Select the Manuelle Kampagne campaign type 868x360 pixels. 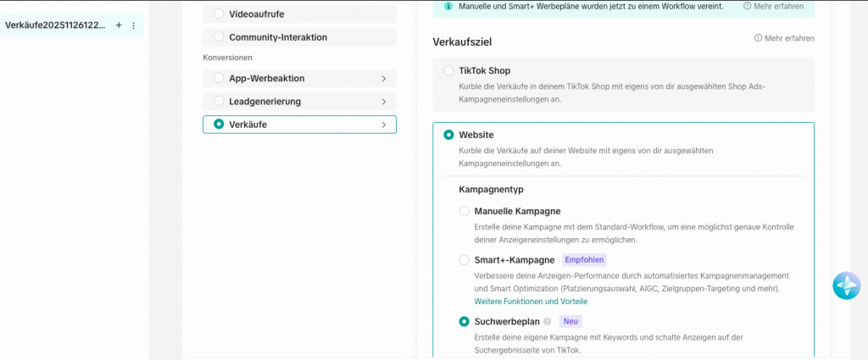(464, 211)
